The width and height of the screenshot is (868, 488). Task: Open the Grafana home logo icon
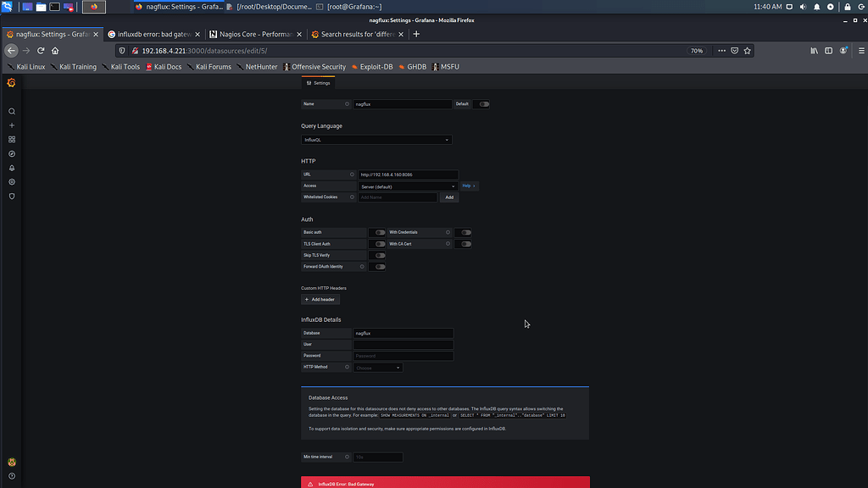[x=11, y=83]
